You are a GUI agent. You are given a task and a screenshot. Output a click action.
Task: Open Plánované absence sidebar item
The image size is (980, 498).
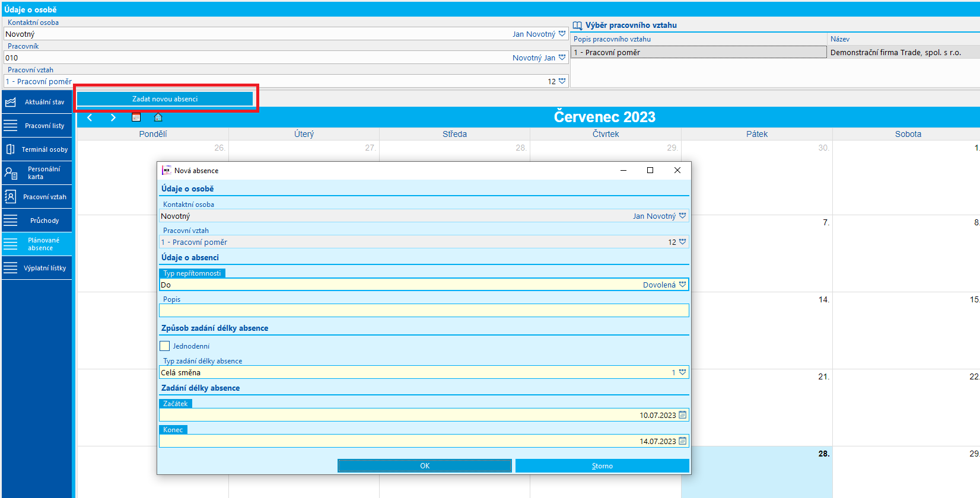click(37, 244)
